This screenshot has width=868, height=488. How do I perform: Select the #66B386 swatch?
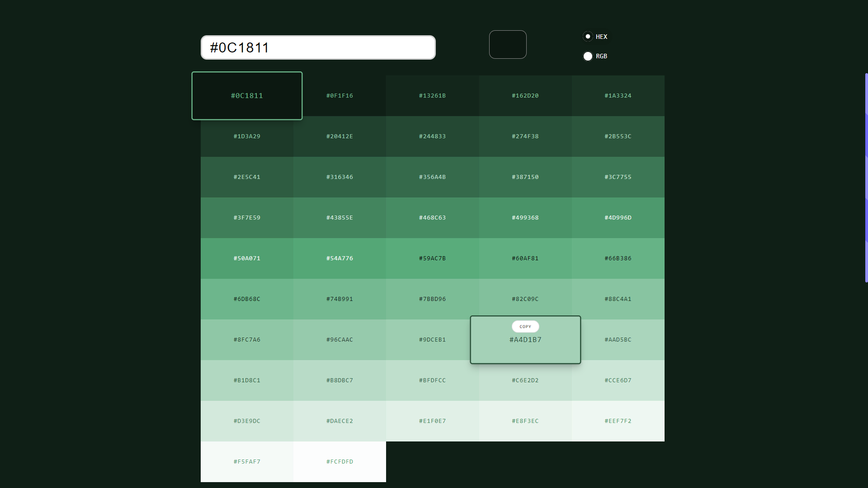pyautogui.click(x=618, y=258)
